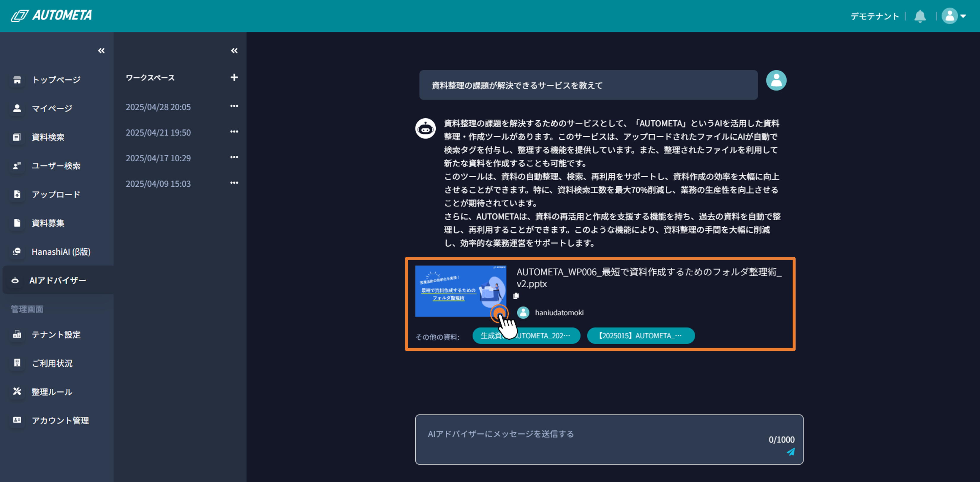Click the question message bubble
The width and height of the screenshot is (980, 482).
pyautogui.click(x=588, y=85)
